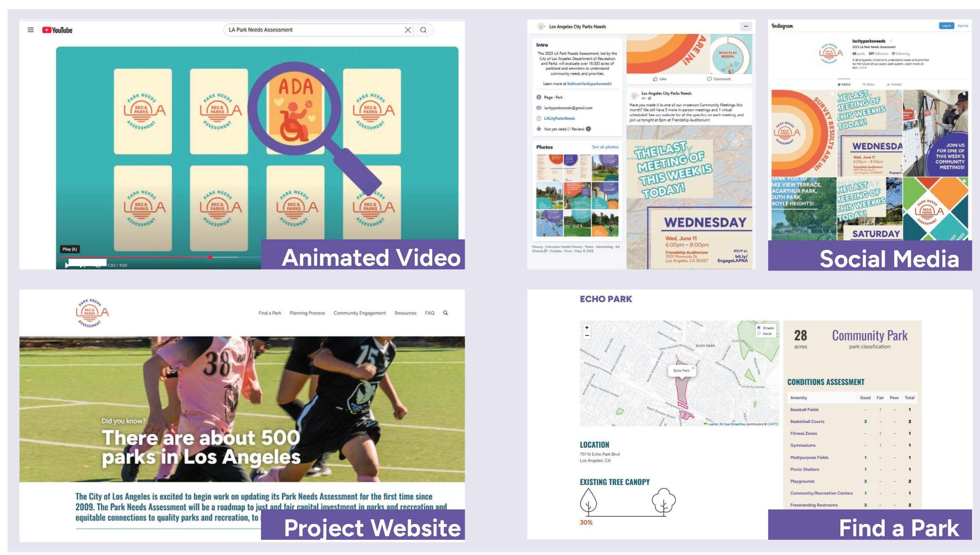Click the Fitness Zones amenity row
This screenshot has width=980, height=555.
click(852, 433)
